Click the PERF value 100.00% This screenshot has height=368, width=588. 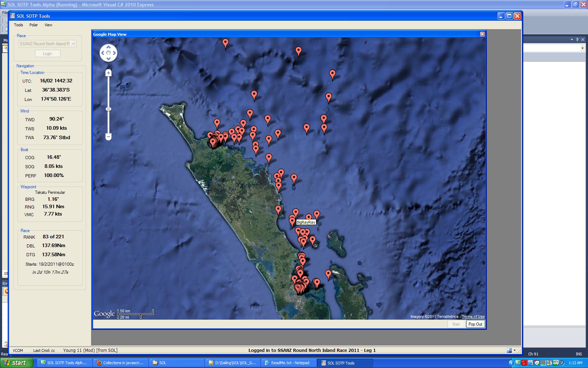(x=54, y=175)
